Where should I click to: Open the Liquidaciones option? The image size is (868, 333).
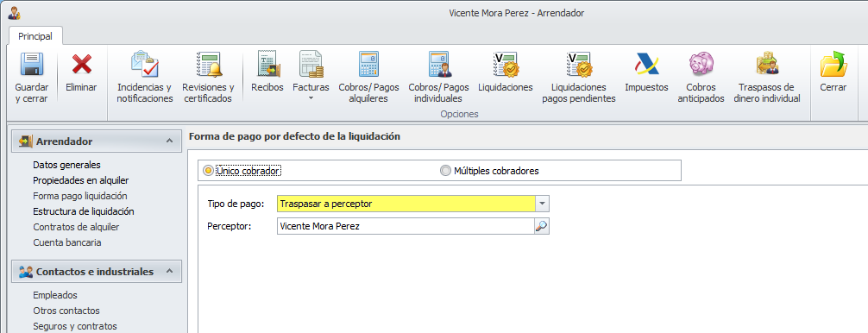point(506,72)
